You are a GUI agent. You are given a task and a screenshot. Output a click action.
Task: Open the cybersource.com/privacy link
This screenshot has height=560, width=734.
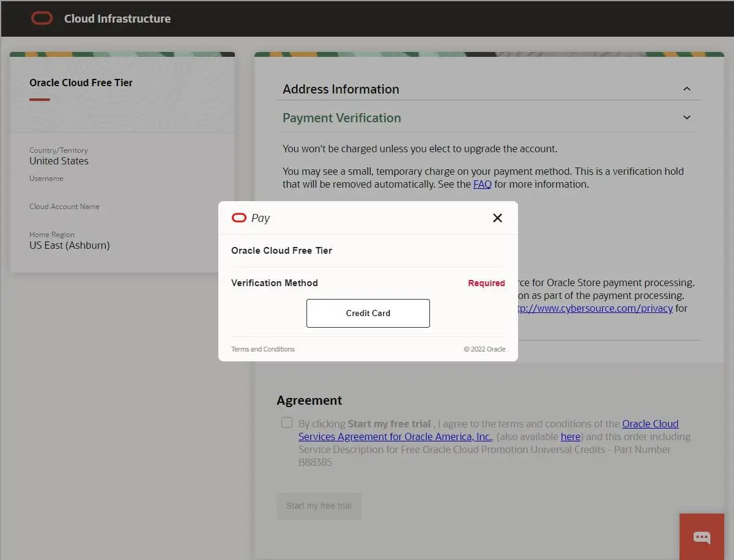click(x=595, y=308)
